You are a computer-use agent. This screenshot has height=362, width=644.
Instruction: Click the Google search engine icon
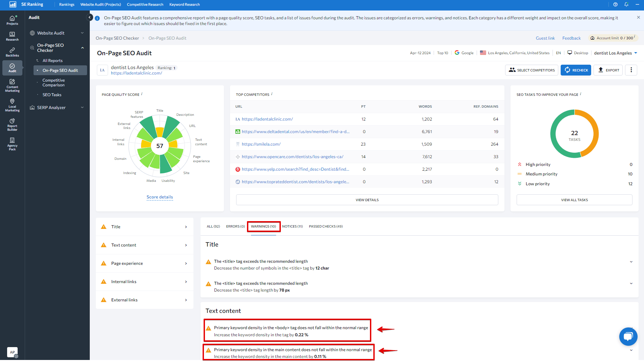pos(457,52)
